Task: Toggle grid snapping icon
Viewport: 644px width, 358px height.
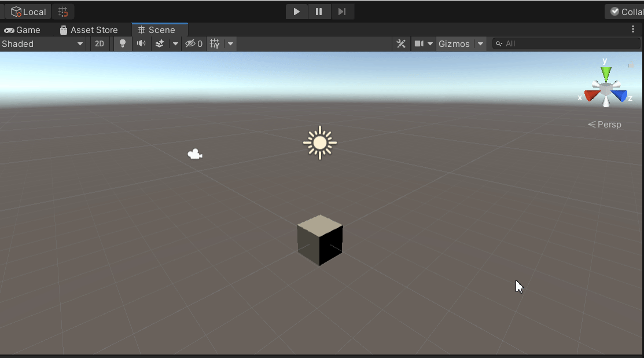Action: (63, 12)
